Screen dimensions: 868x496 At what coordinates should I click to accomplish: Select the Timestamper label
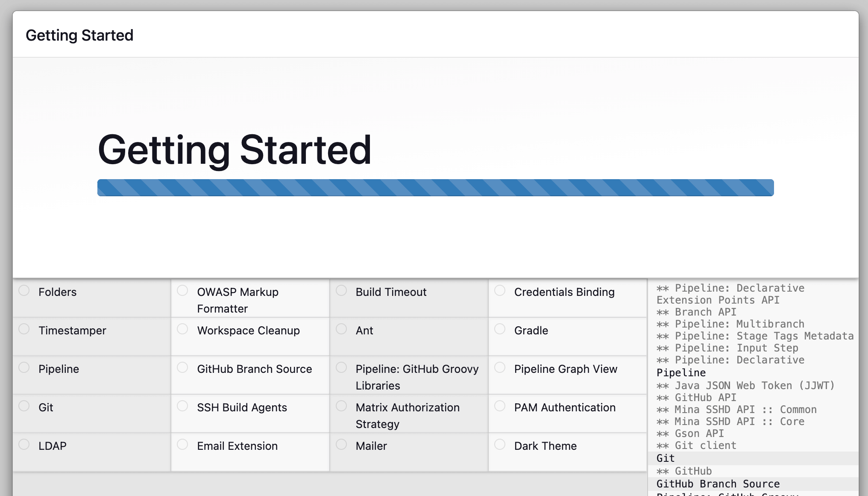coord(72,331)
